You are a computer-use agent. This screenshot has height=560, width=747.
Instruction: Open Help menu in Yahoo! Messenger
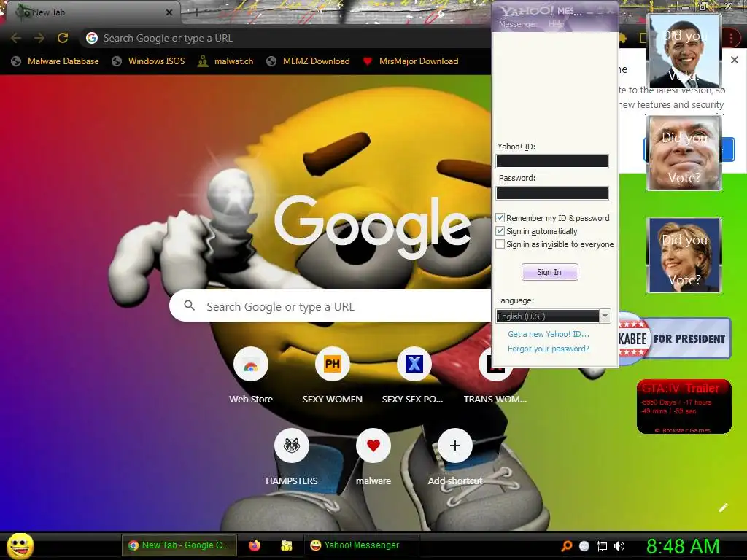click(556, 24)
